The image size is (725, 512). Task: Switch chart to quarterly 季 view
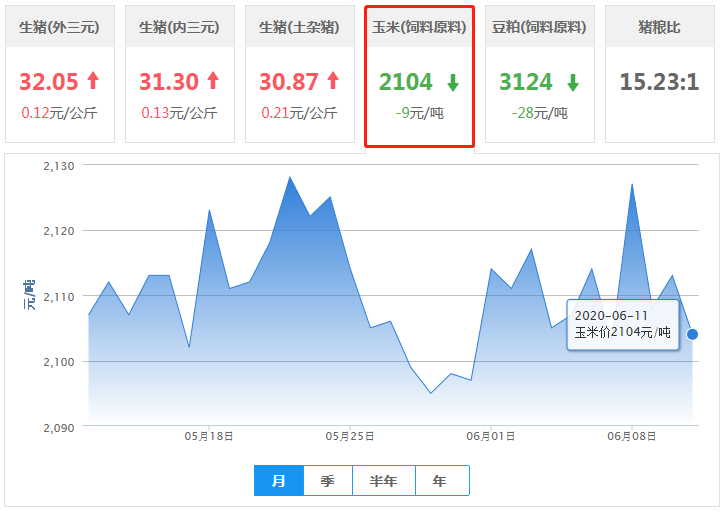tap(328, 481)
